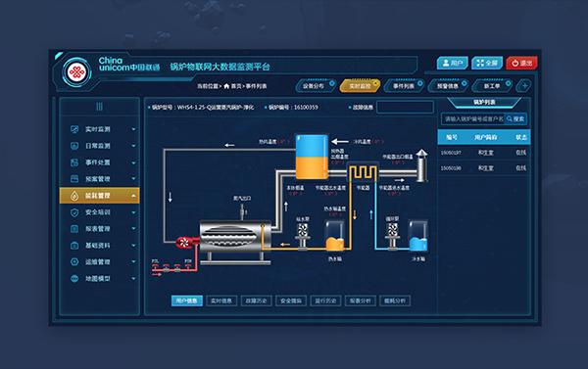Open the 故障历史 bottom tab
Screen dimensions: 588x369
pos(256,300)
